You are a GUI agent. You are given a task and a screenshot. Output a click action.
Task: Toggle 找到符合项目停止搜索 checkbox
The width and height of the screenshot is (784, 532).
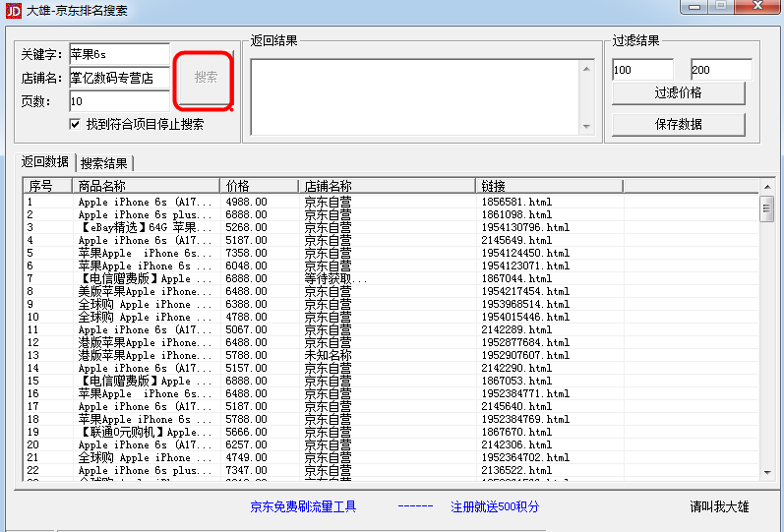pyautogui.click(x=76, y=125)
